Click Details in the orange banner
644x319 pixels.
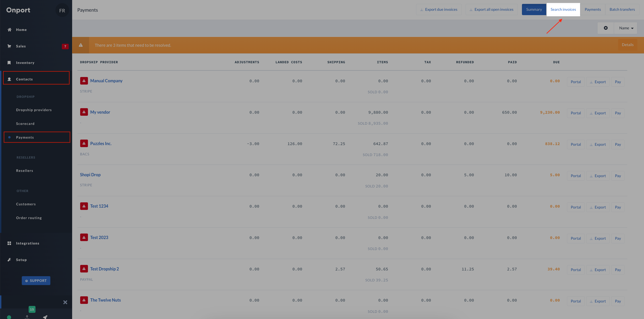click(x=628, y=45)
